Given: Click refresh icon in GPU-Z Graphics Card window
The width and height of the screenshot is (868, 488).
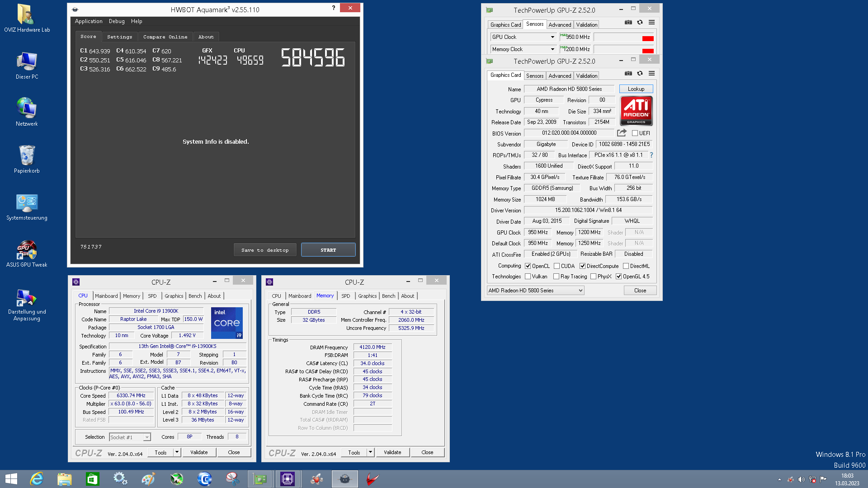Looking at the screenshot, I should [640, 74].
